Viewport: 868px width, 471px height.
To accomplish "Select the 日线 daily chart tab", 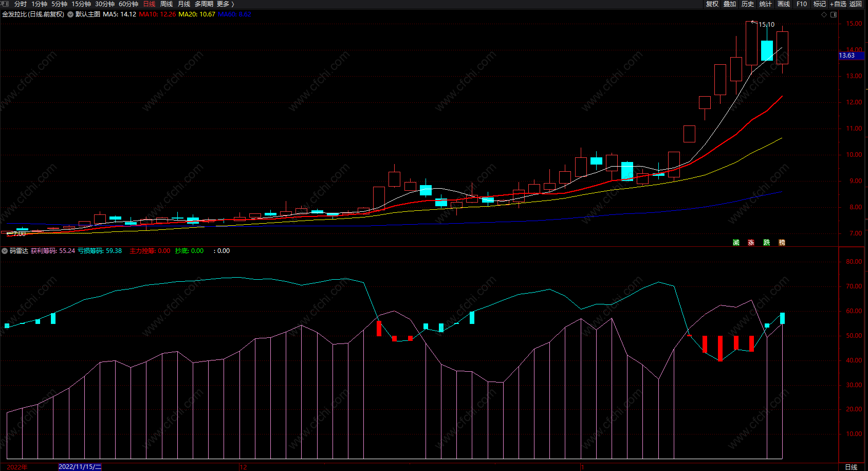I will (x=149, y=4).
